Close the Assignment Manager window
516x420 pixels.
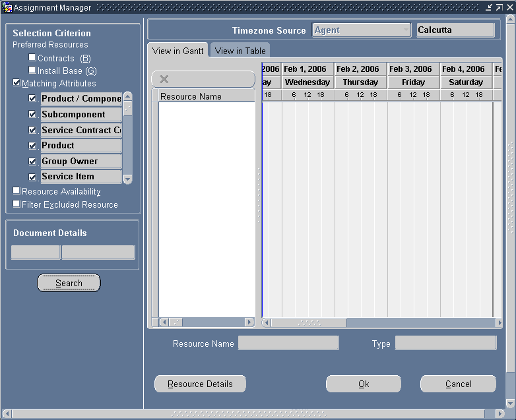pos(509,7)
